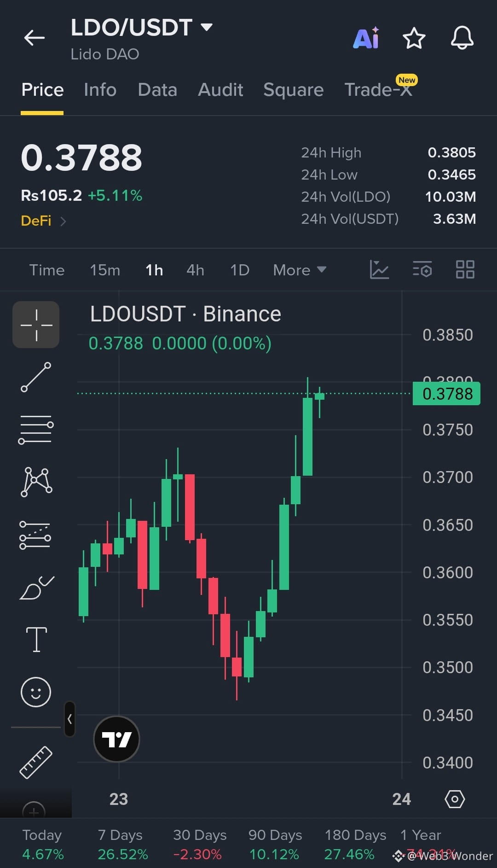Select the trend line drawing tool
497x868 pixels.
(x=36, y=377)
